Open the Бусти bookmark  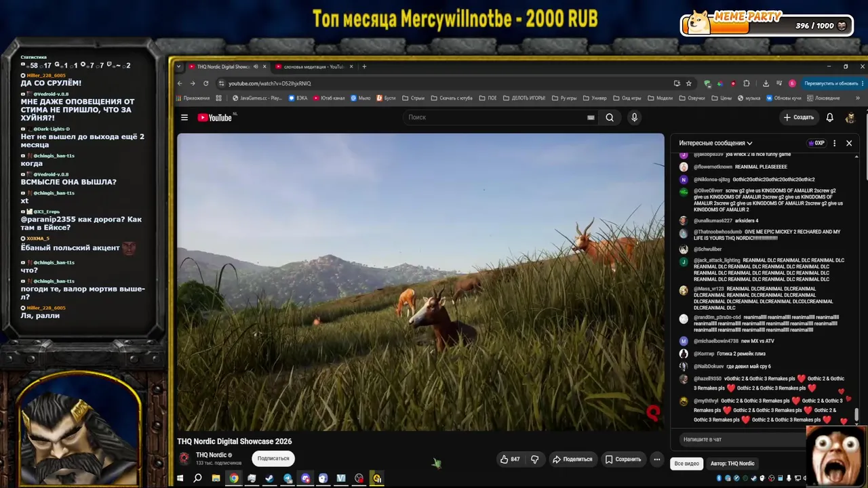pyautogui.click(x=386, y=98)
